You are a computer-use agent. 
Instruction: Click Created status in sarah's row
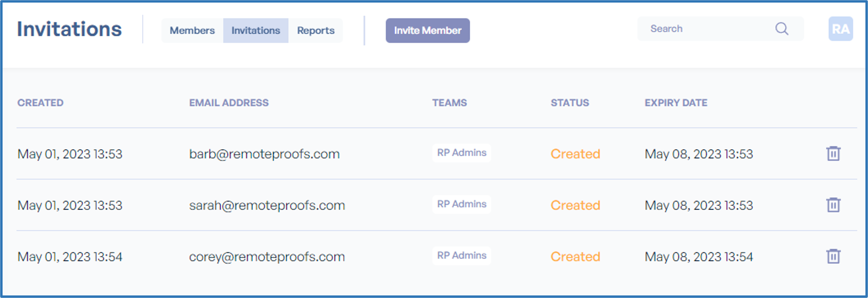coord(575,205)
